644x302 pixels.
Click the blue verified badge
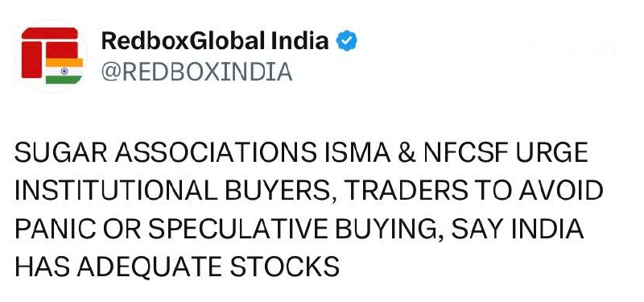[346, 41]
